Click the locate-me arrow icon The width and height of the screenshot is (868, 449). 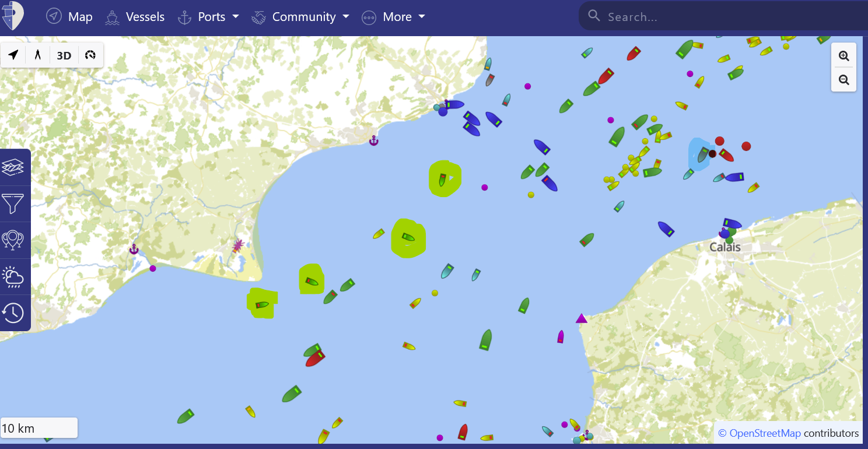coord(13,55)
